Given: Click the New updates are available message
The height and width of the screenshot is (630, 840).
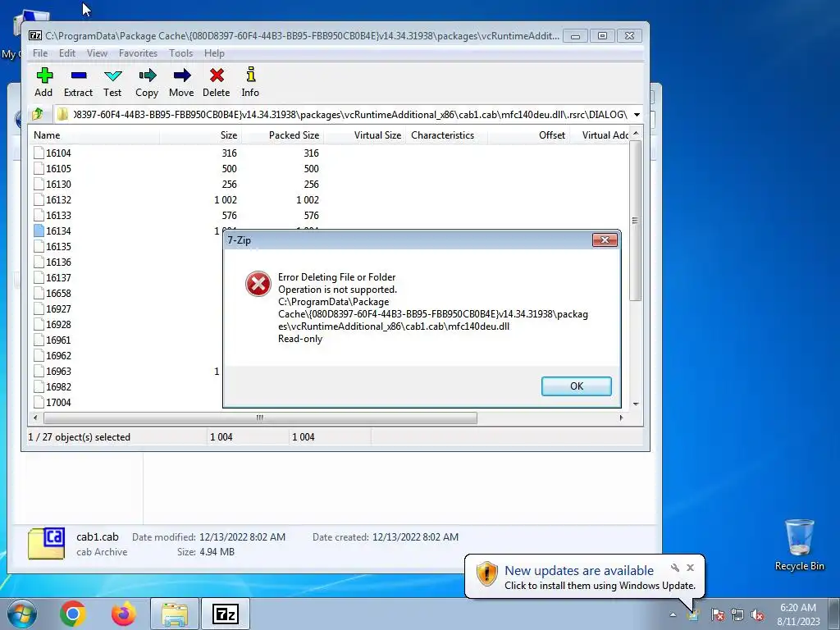Looking at the screenshot, I should click(579, 571).
